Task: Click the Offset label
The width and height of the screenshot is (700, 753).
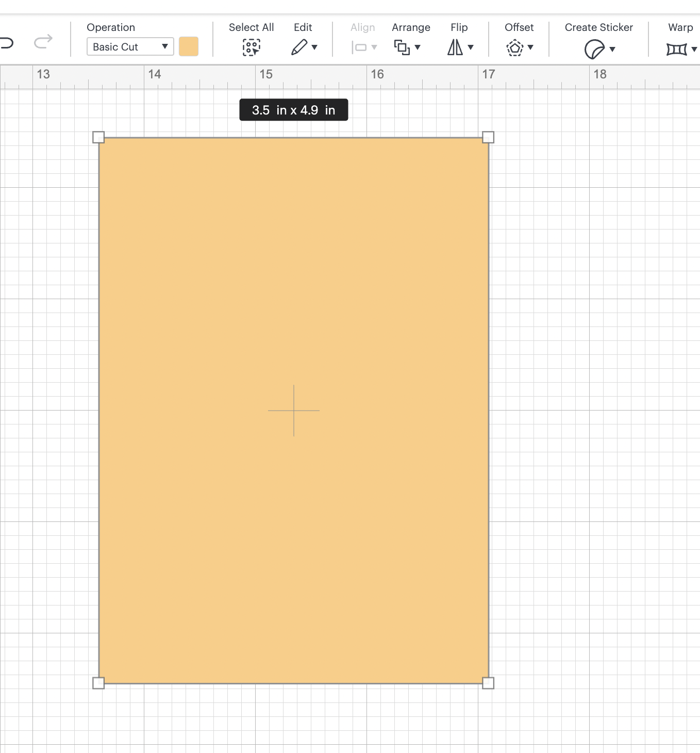Action: click(519, 27)
